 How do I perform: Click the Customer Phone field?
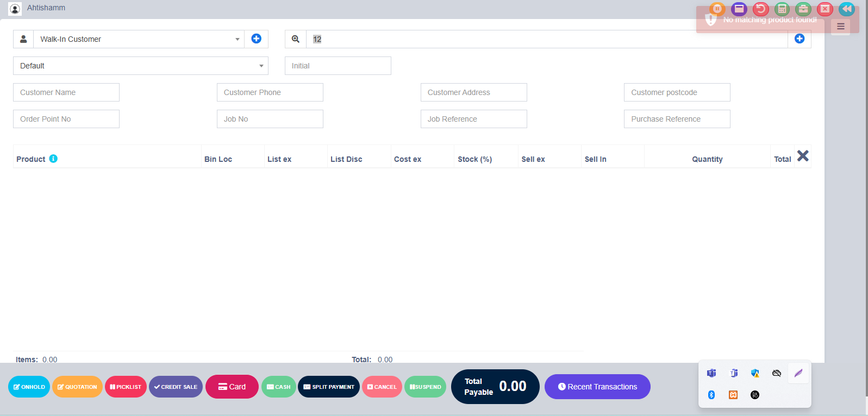(270, 92)
